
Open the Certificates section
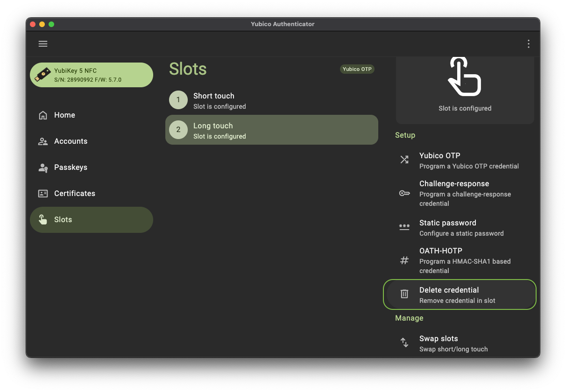pos(92,194)
